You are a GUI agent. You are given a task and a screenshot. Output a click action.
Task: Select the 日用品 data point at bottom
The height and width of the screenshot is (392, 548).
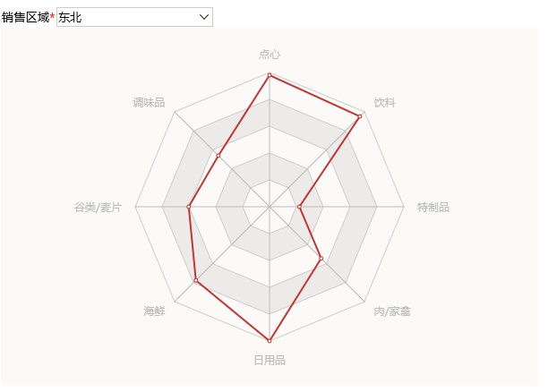coord(270,341)
